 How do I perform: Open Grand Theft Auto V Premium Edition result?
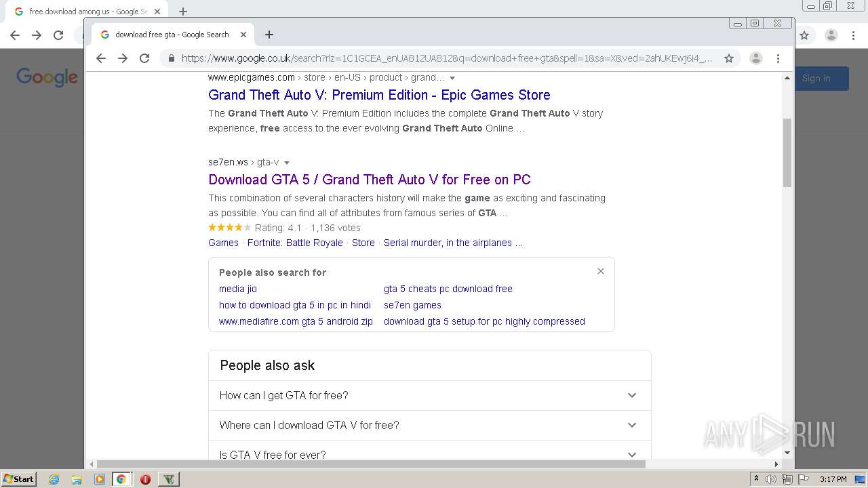click(x=379, y=95)
